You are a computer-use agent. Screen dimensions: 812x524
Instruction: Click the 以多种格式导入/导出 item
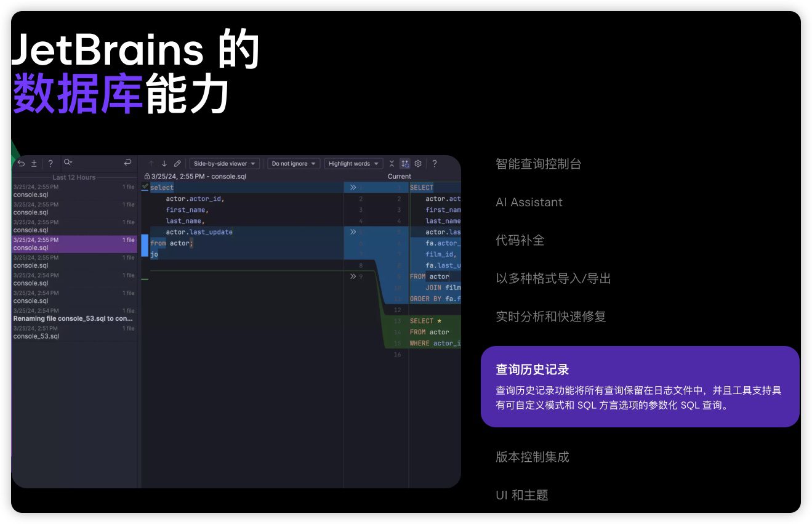tap(553, 278)
